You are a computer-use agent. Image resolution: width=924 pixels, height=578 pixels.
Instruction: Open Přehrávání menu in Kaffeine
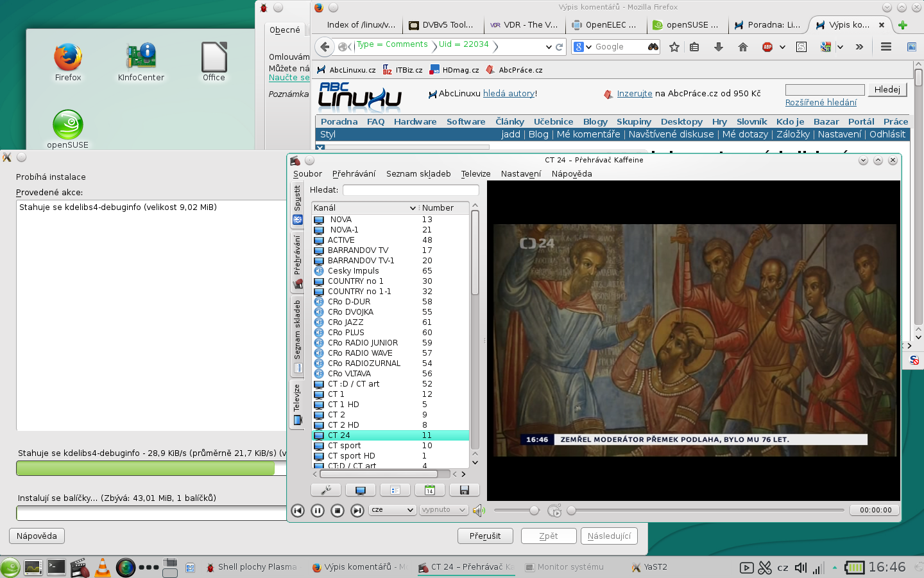point(354,174)
